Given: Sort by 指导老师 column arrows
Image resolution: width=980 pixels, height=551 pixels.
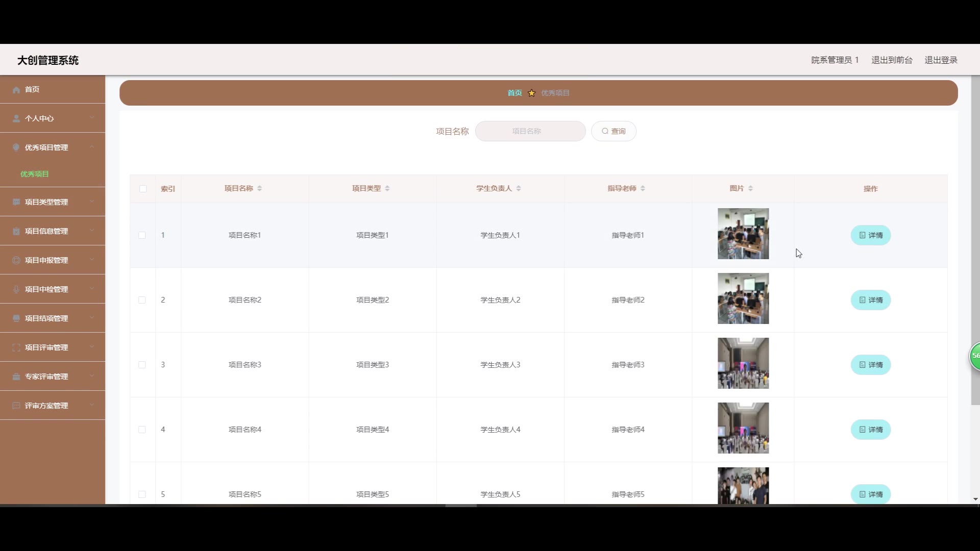Looking at the screenshot, I should point(643,189).
